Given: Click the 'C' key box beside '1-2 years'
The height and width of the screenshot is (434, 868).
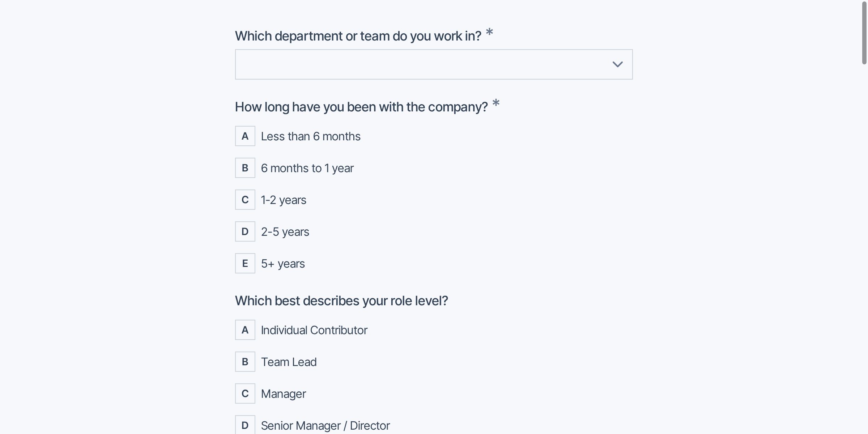Looking at the screenshot, I should 245,200.
